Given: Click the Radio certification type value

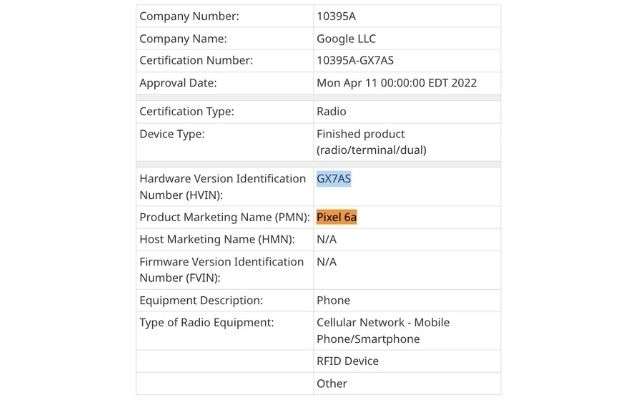Looking at the screenshot, I should [332, 111].
